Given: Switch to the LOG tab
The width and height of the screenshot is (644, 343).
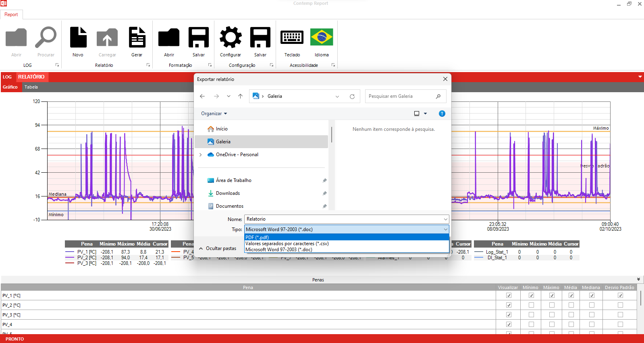Looking at the screenshot, I should click(7, 77).
